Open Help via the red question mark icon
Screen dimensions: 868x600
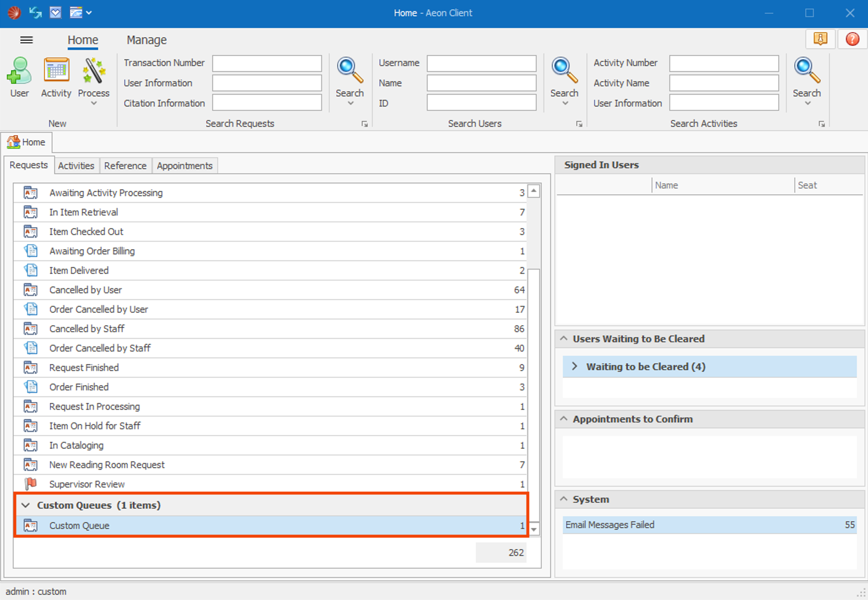click(x=852, y=39)
